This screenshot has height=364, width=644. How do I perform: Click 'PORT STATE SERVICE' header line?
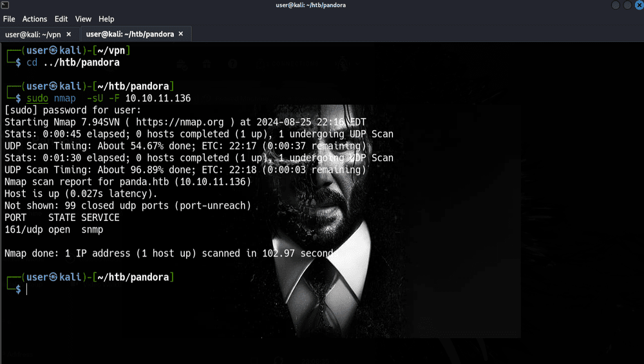(x=62, y=217)
